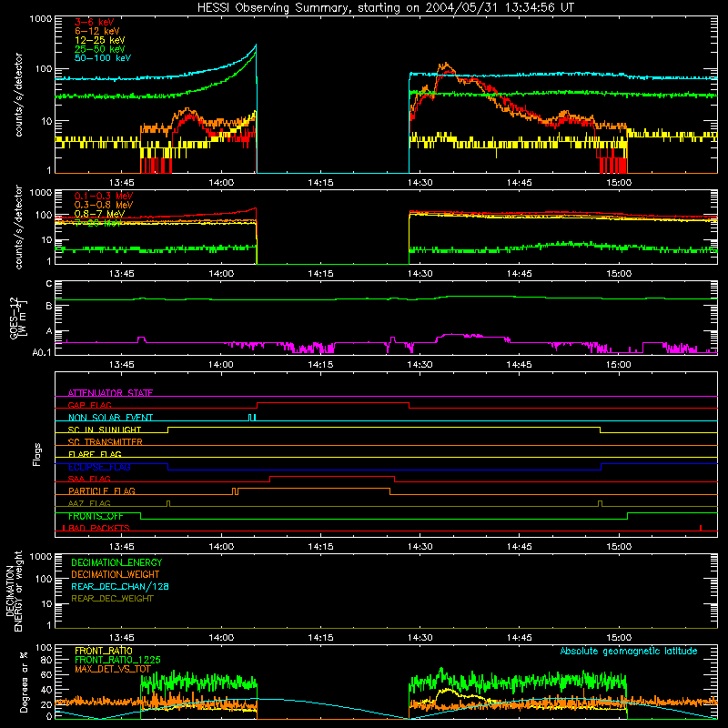Click the GAP_FLAG label
The width and height of the screenshot is (728, 728).
point(89,405)
